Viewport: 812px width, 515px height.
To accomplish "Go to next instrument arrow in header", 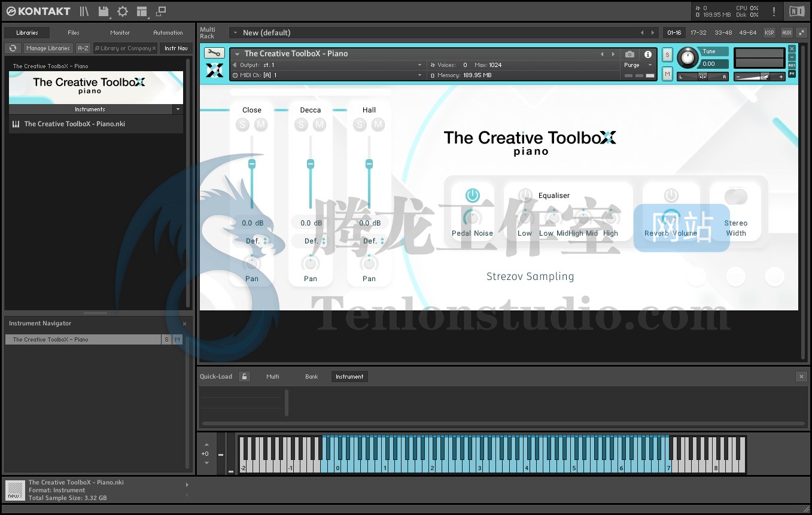I will pos(613,54).
